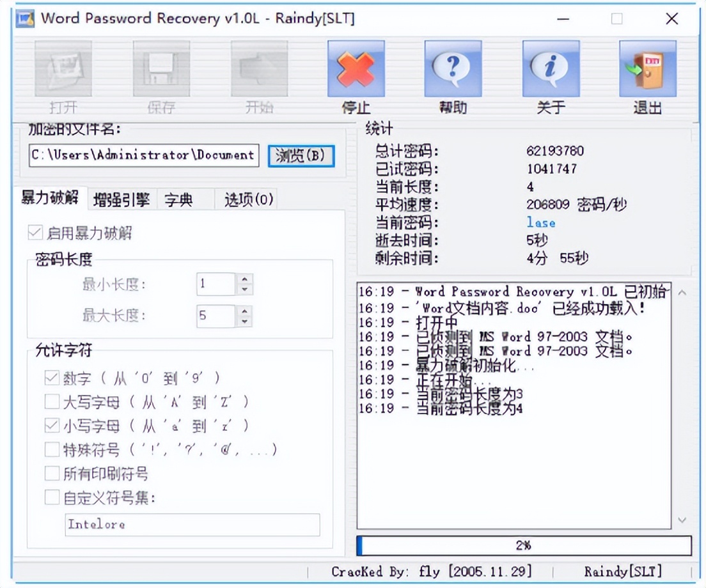Increase 最大长度 with the up arrow
Viewport: 706px width, 588px height.
244,311
